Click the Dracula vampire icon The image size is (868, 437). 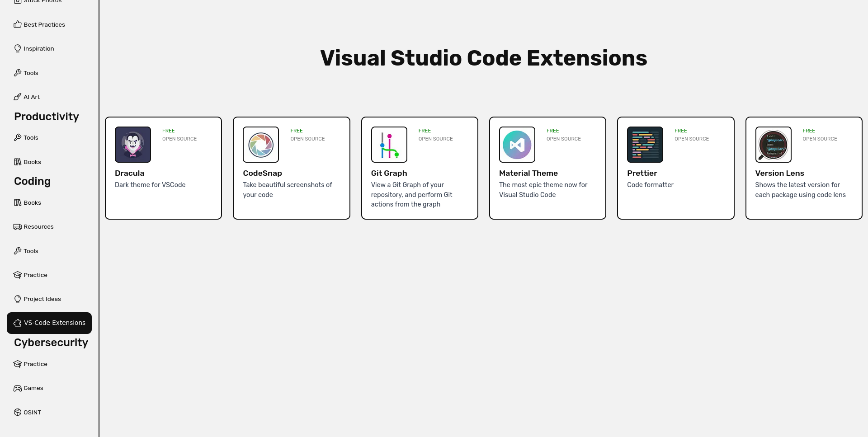(133, 145)
